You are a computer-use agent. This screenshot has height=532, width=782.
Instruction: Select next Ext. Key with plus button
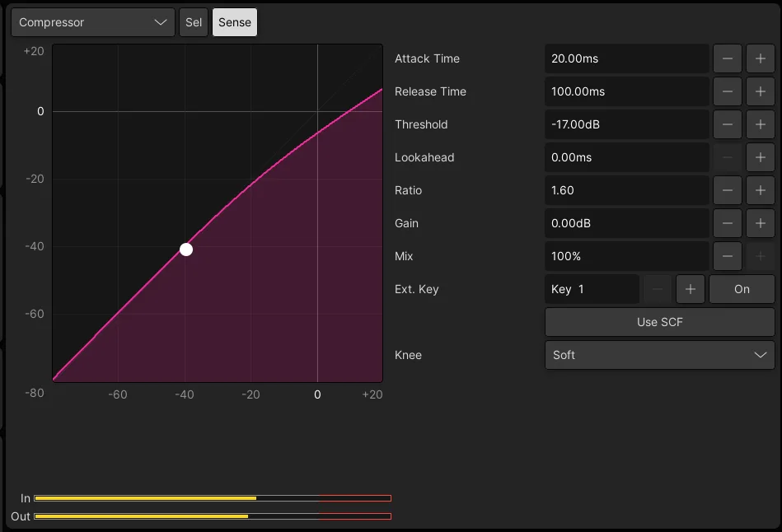click(x=691, y=289)
